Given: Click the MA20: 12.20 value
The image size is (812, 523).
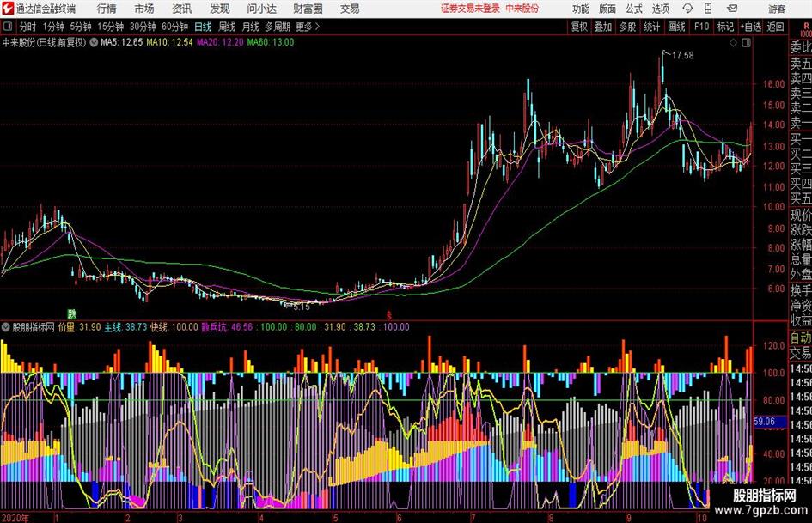Looking at the screenshot, I should (220, 42).
